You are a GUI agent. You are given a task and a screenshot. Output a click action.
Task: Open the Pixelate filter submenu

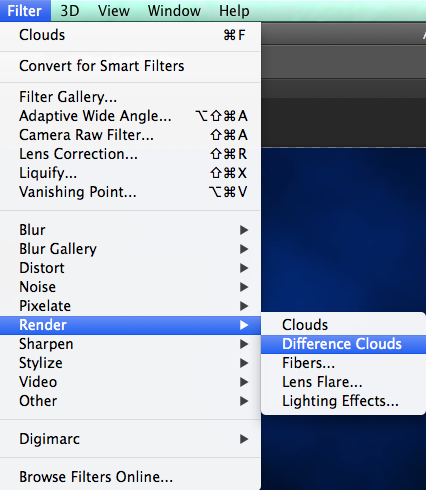pyautogui.click(x=130, y=306)
